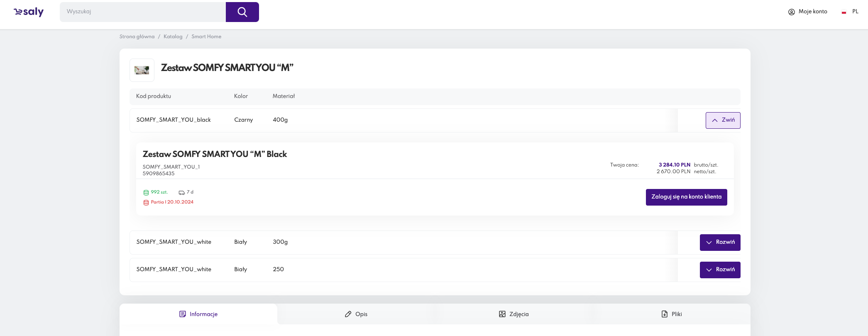Go to Katalog breadcrumb link
Viewport: 868px width, 336px height.
(x=173, y=37)
